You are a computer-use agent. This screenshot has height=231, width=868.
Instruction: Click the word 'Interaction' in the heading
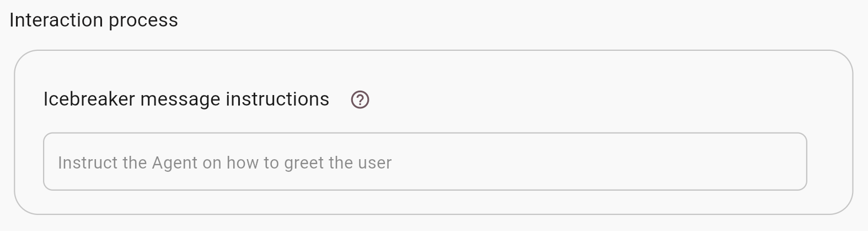[x=56, y=20]
